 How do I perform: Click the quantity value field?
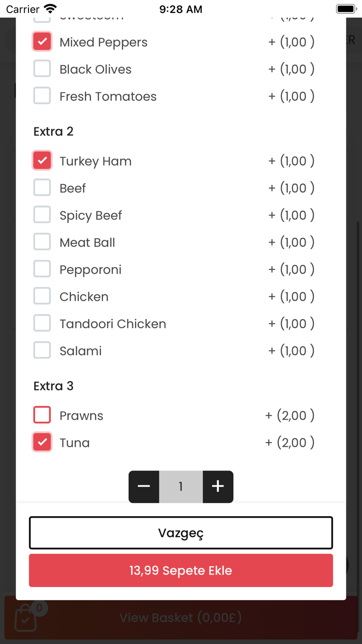pyautogui.click(x=180, y=487)
